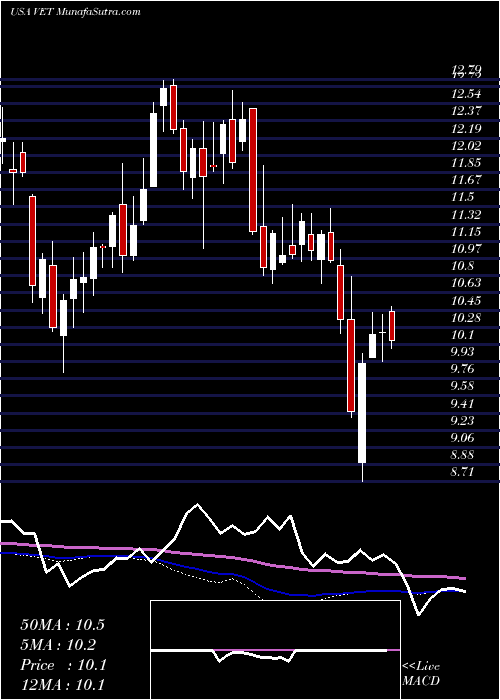Click the <<Live MACD label

pos(421,673)
